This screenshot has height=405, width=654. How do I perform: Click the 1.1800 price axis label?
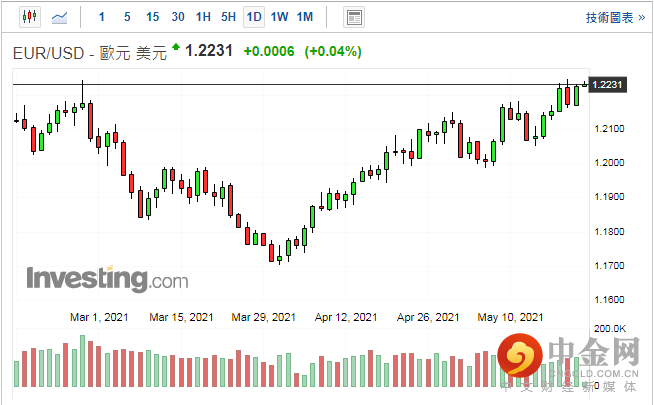[609, 231]
